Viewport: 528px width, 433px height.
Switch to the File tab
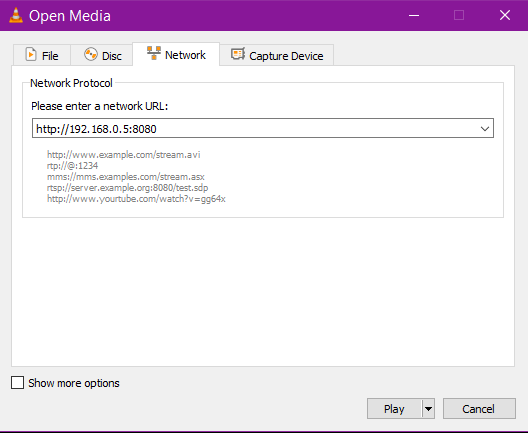tap(42, 55)
